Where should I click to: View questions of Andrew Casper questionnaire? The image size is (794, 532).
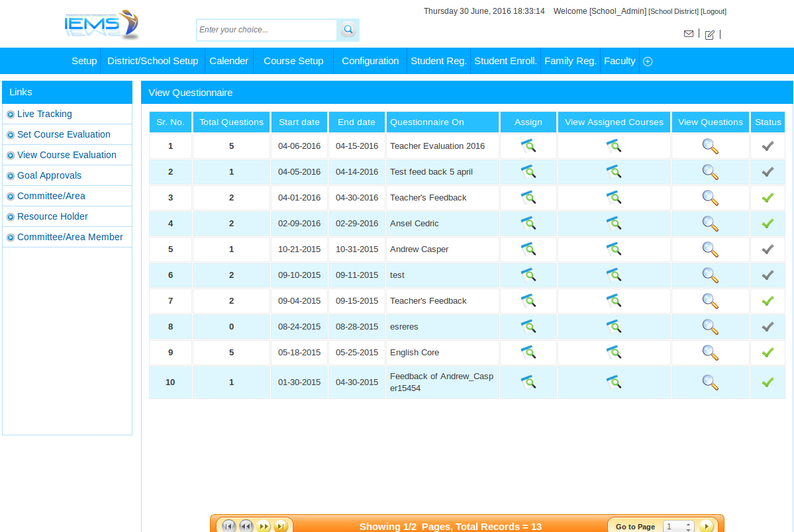click(x=710, y=249)
